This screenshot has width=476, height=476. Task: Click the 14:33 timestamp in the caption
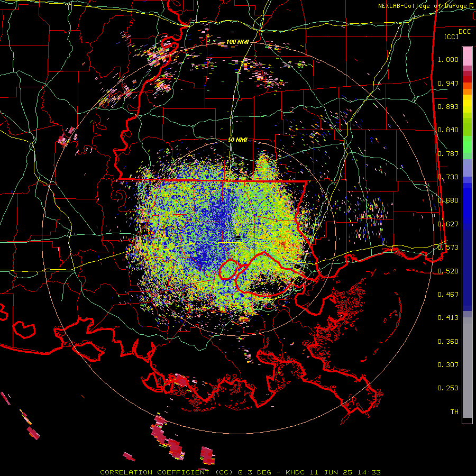point(368,472)
